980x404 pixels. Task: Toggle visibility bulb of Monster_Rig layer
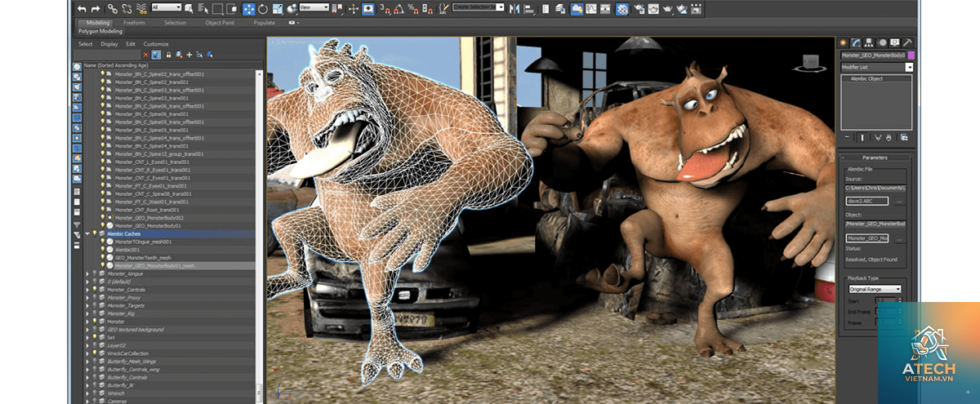[95, 313]
